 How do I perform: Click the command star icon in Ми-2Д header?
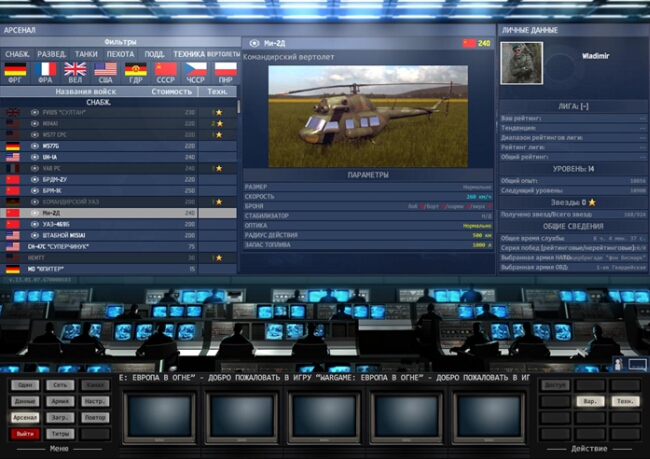click(254, 43)
